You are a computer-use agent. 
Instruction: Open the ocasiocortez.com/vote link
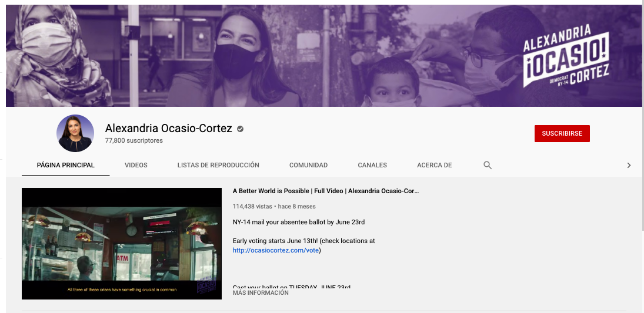[276, 250]
